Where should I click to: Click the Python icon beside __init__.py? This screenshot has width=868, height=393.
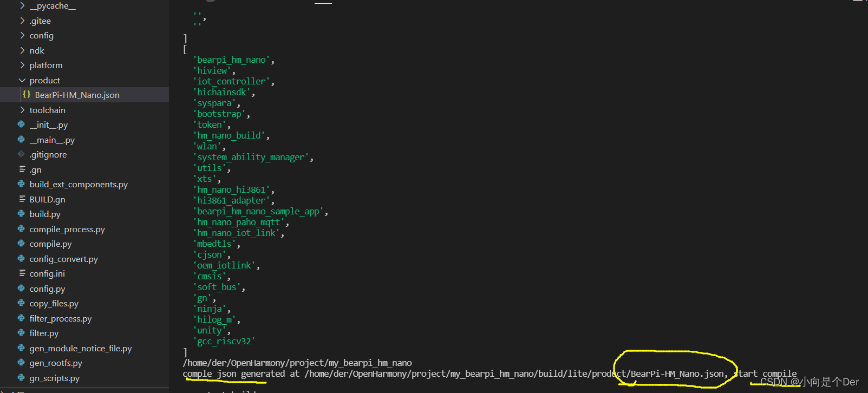pyautogui.click(x=21, y=125)
